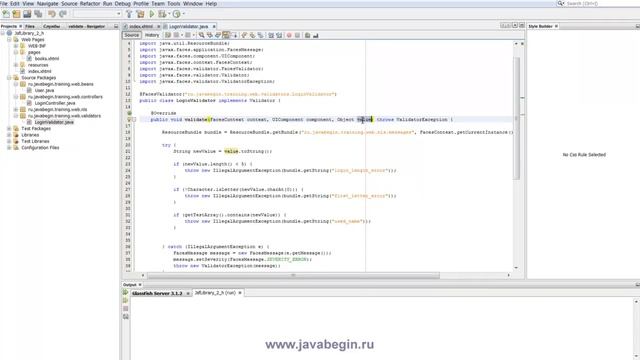Screen dimensions: 640x360
Task: Expand the WEB-INF folder node
Action: [16, 46]
